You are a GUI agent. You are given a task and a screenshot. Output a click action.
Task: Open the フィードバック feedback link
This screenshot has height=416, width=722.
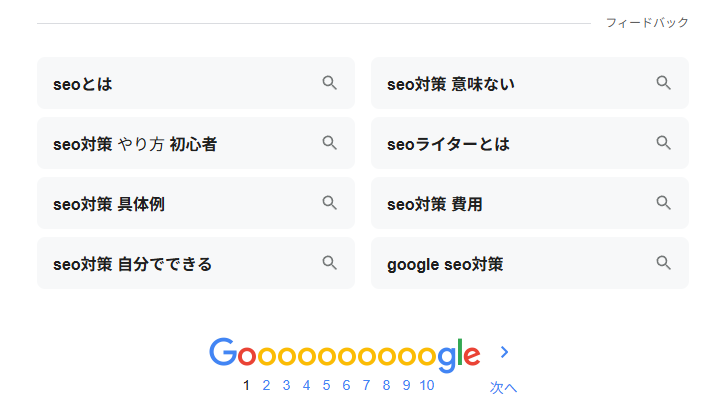point(647,23)
